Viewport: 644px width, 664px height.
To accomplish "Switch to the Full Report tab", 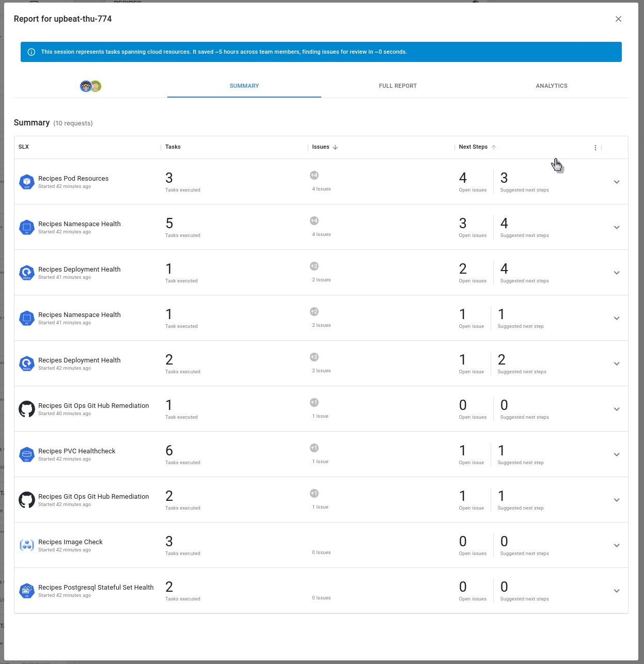I will 398,86.
